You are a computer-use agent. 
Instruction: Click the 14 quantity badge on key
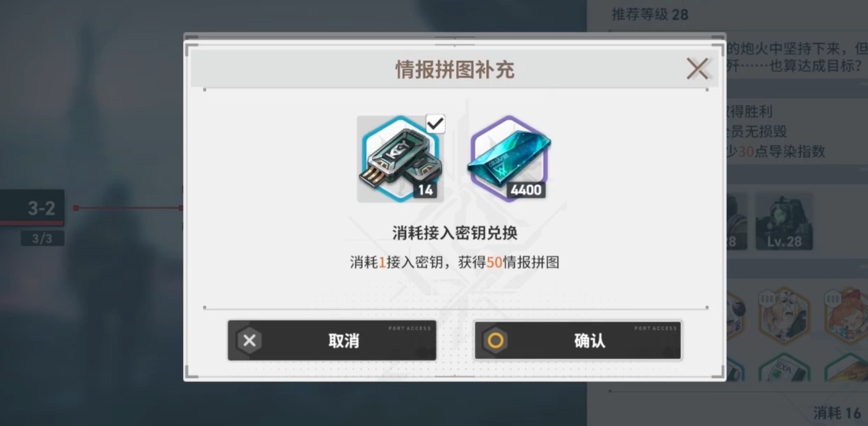click(426, 190)
